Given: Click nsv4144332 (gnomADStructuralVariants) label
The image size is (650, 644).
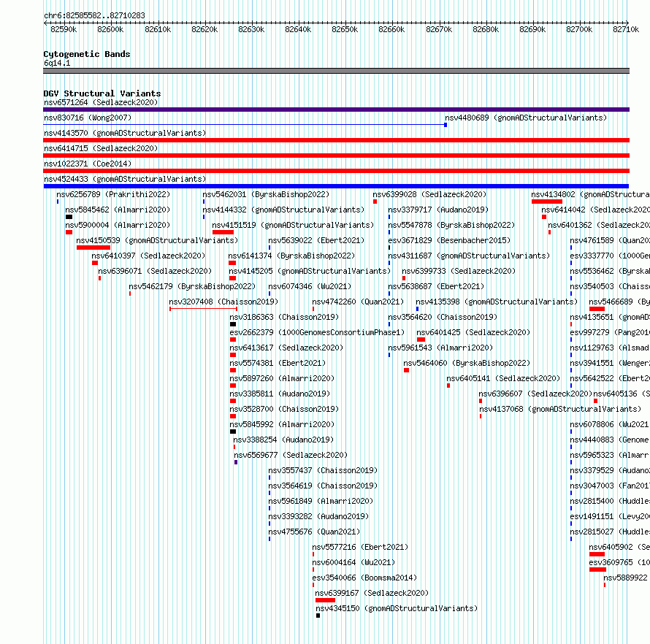Looking at the screenshot, I should (x=283, y=210).
